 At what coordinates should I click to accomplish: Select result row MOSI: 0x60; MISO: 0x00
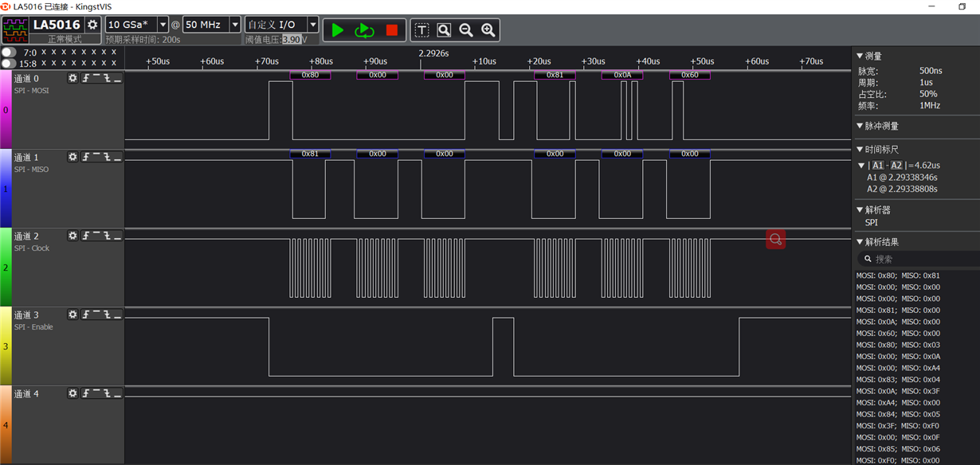pos(898,334)
